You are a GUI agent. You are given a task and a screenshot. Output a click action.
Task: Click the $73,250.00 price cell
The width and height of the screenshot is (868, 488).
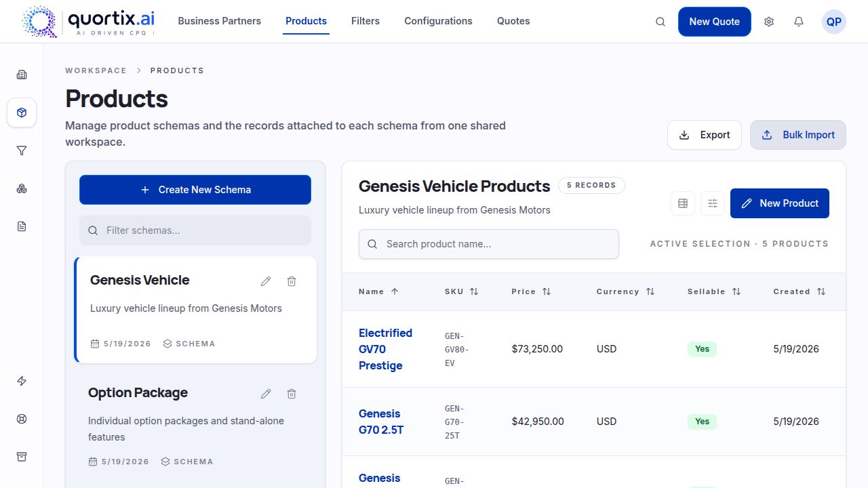[537, 349]
